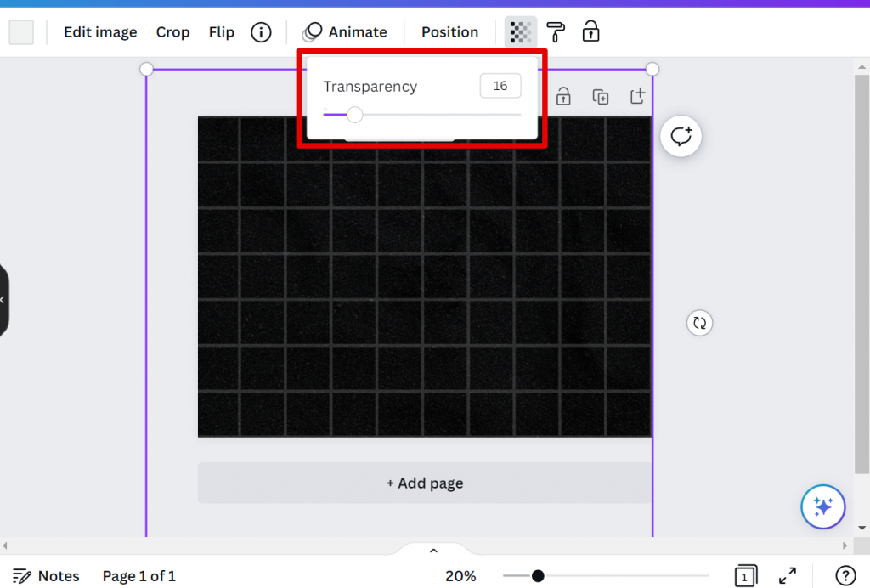Open help with the question mark icon

pyautogui.click(x=845, y=575)
